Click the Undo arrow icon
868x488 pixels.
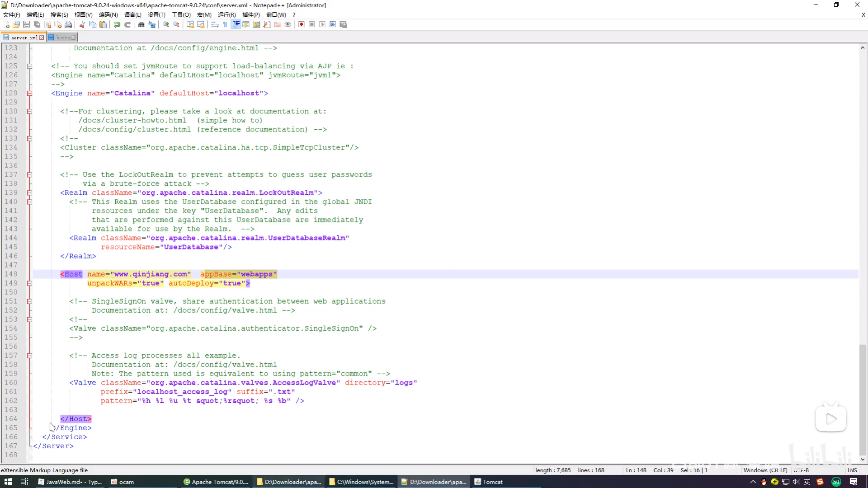[117, 24]
